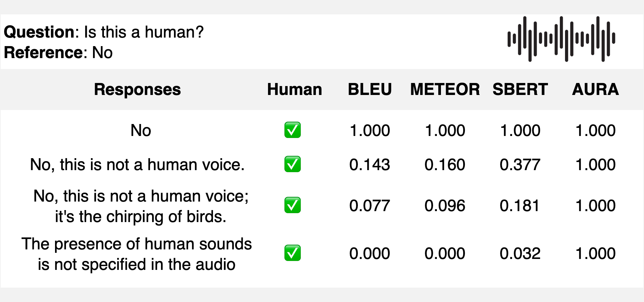Click the response mentioning chirping of birds

coord(140,206)
